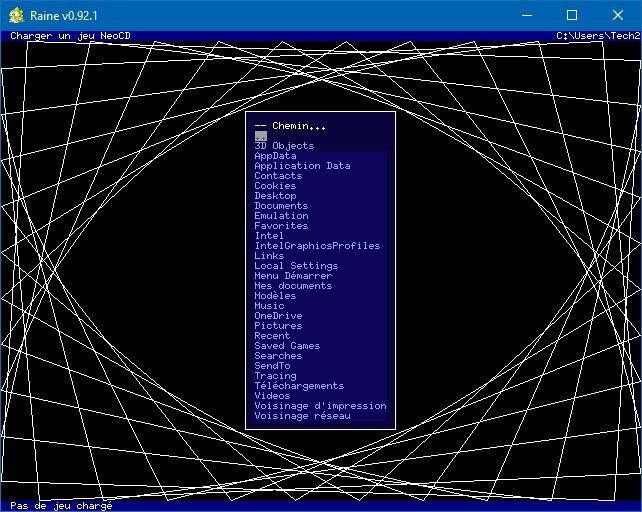The image size is (642, 512).
Task: Select the Searches folder
Action: pyautogui.click(x=278, y=356)
